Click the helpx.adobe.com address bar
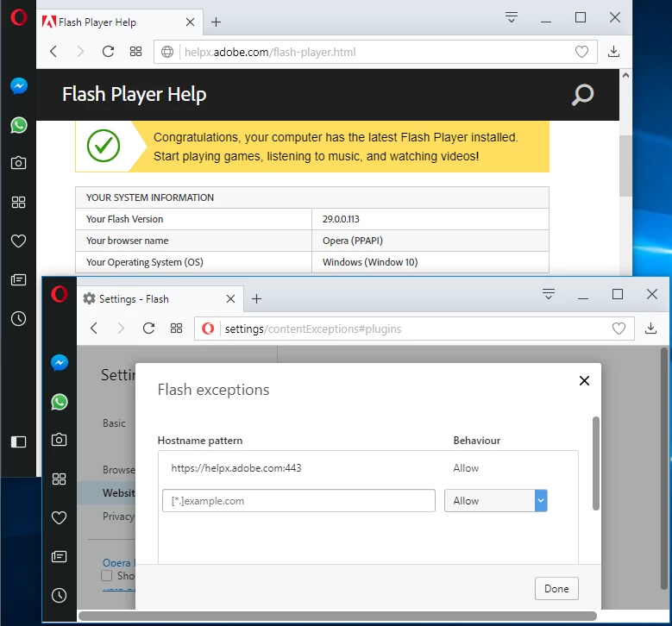The width and height of the screenshot is (672, 626). click(x=375, y=52)
